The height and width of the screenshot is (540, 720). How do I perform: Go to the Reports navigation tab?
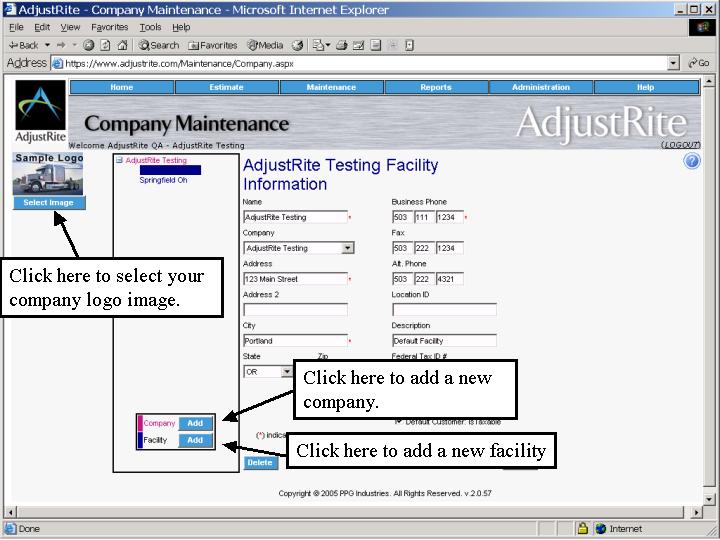(436, 87)
